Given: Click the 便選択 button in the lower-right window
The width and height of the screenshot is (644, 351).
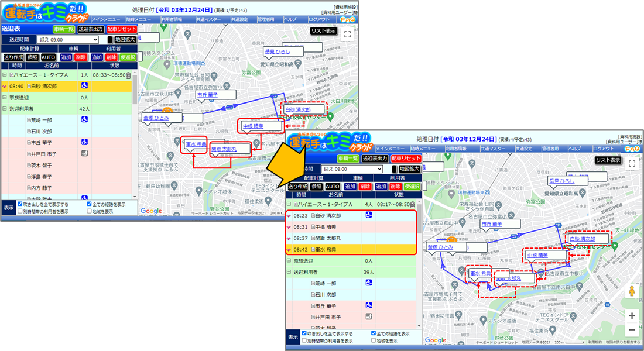Looking at the screenshot, I should click(412, 187).
